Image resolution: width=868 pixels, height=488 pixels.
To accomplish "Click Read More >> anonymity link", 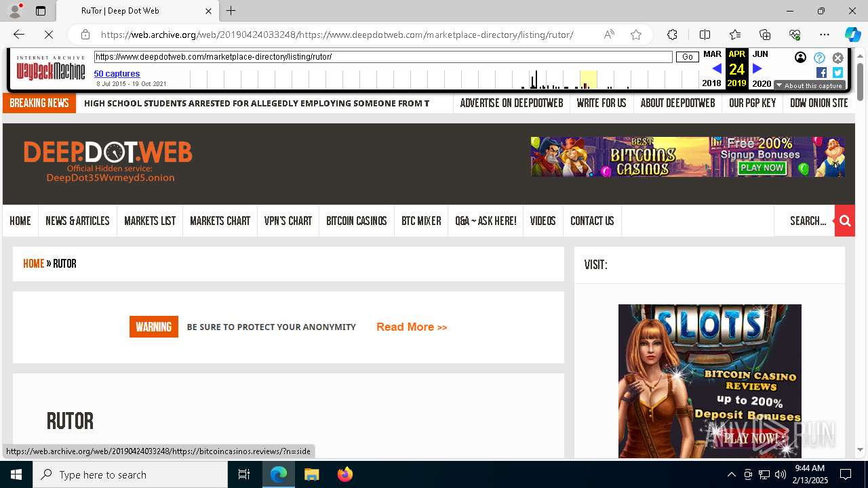I will point(412,327).
